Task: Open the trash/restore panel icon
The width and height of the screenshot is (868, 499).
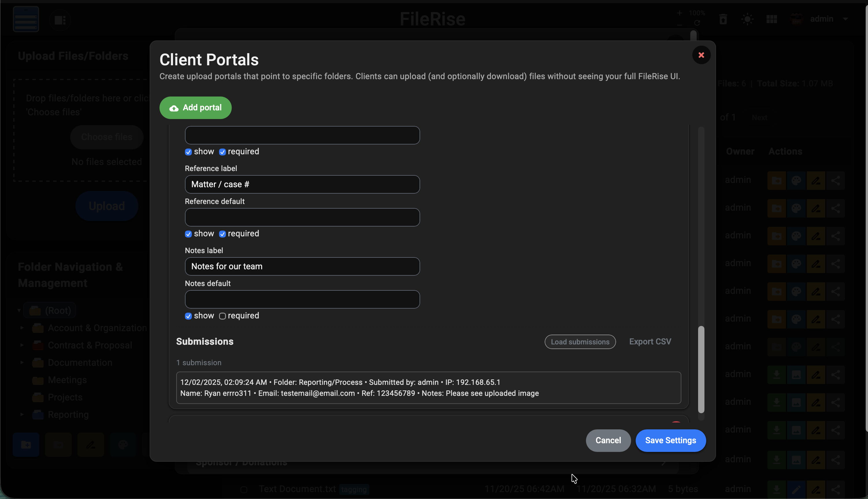Action: [x=723, y=19]
